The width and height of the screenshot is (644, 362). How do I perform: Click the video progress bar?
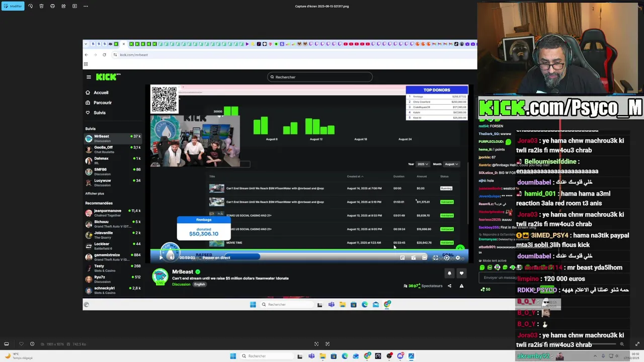point(309,250)
